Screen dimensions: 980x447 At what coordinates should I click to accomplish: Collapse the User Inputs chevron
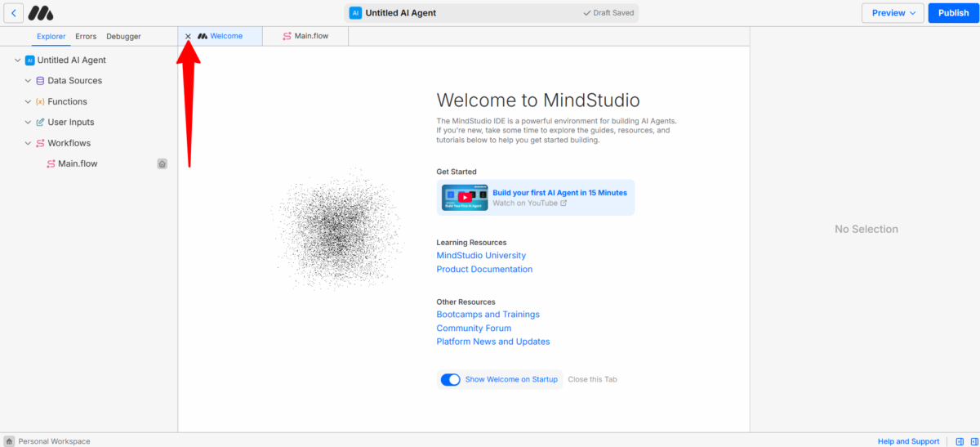pyautogui.click(x=28, y=122)
